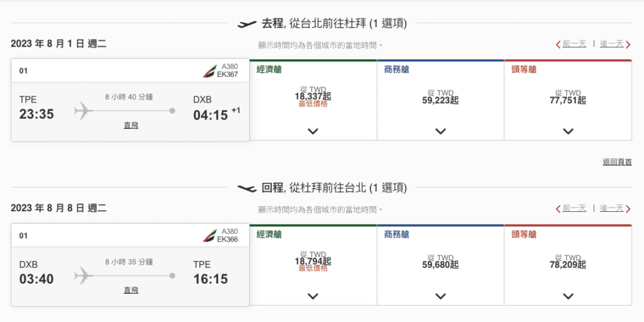This screenshot has height=322, width=644.
Task: Click the Emirates logo on flight EK366
Action: click(x=209, y=236)
